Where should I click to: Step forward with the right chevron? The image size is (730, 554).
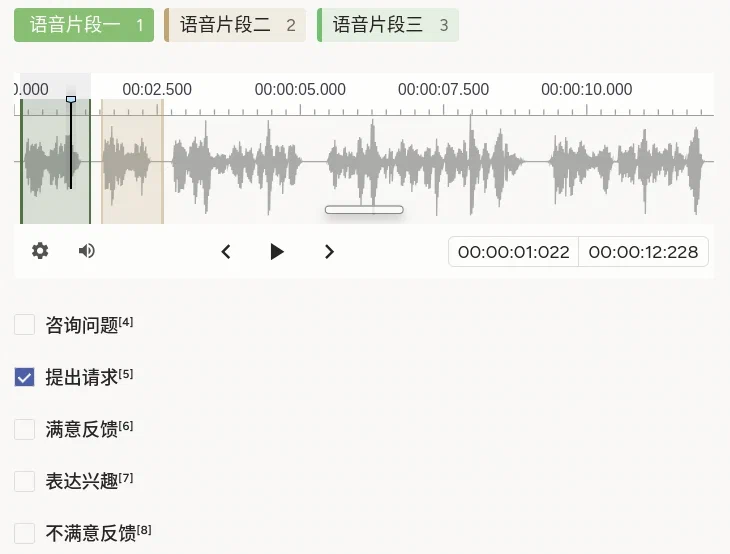coord(329,252)
